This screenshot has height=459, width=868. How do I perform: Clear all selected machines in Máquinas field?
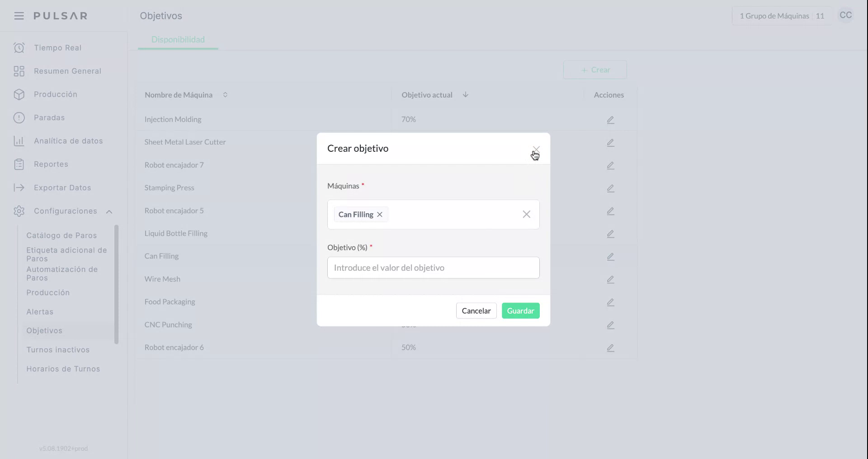click(x=526, y=214)
